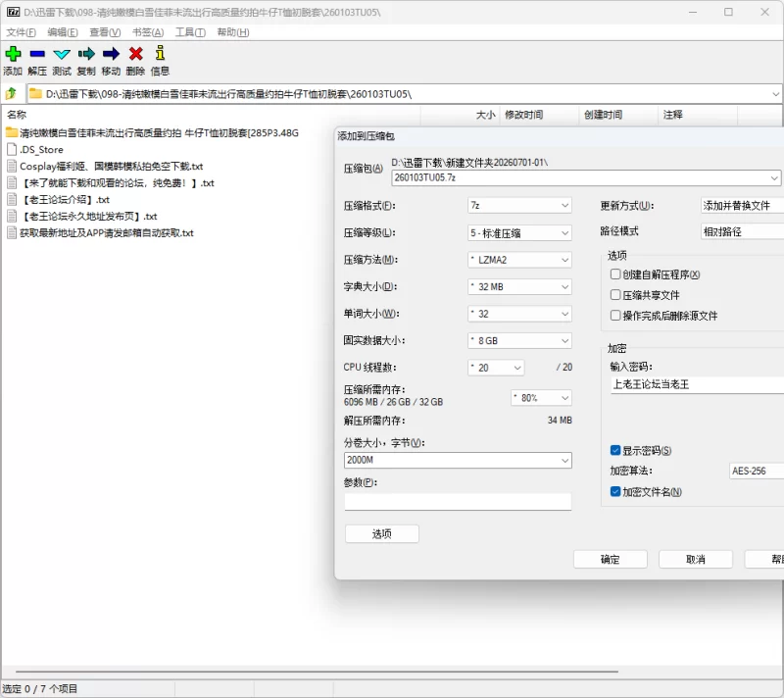Click the Info (信息) icon in toolbar
Viewport: 784px width, 698px height.
point(160,53)
